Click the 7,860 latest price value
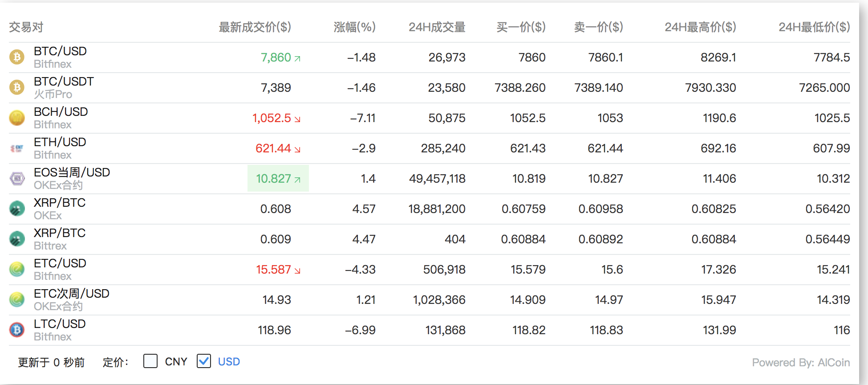Viewport: 868px width, 385px height. click(x=276, y=57)
